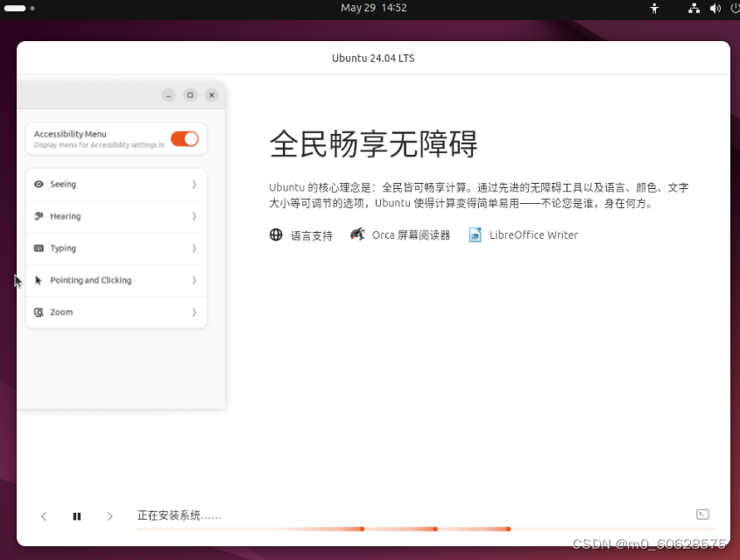Click the 语言支持 label

pos(312,235)
